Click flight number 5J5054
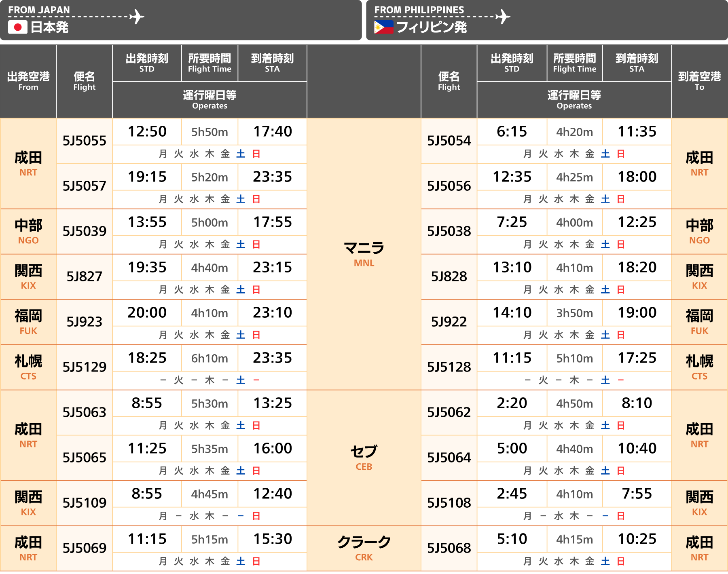This screenshot has width=728, height=574. 449,141
